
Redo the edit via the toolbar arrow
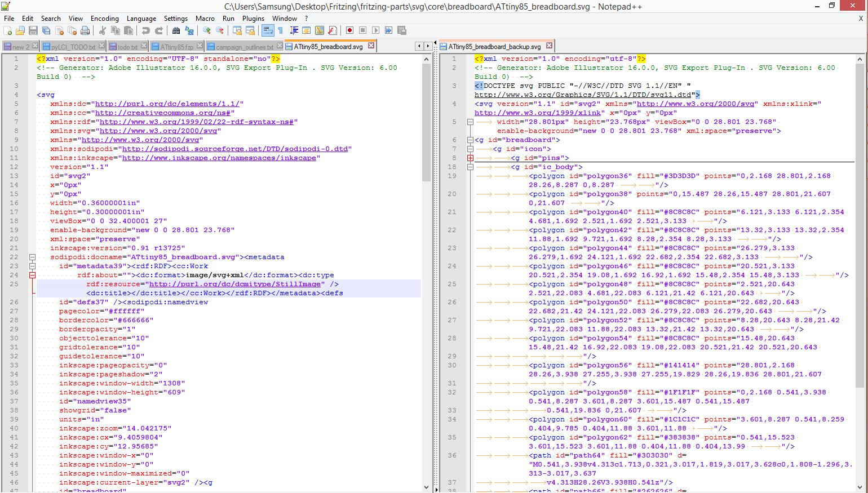tap(159, 30)
